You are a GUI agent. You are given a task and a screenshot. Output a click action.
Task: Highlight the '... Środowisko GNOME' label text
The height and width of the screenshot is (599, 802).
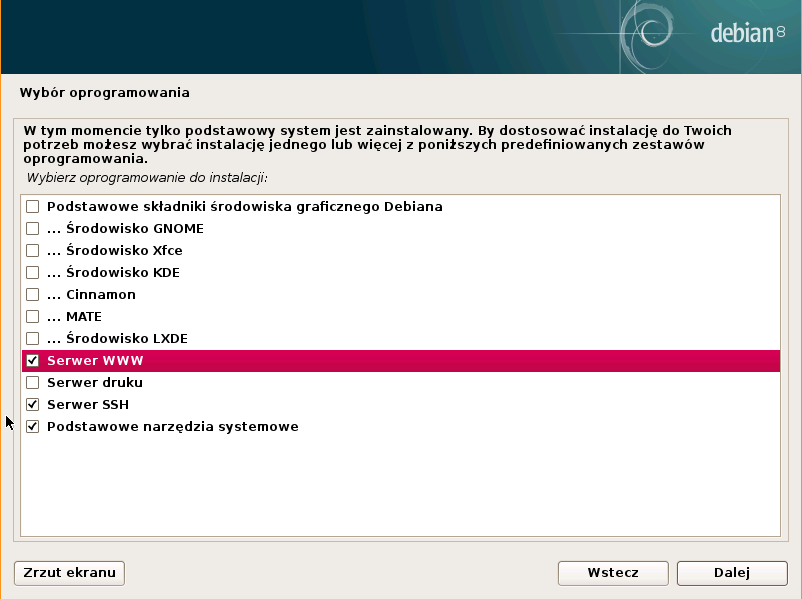tap(125, 229)
